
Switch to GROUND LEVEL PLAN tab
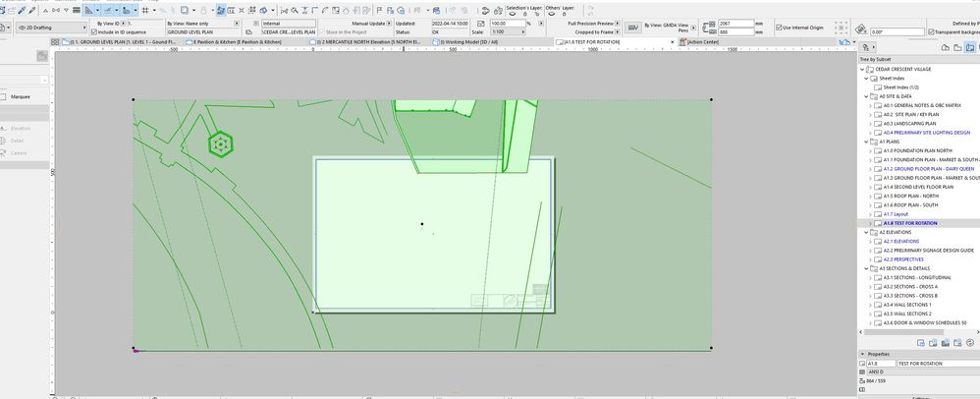(x=120, y=42)
